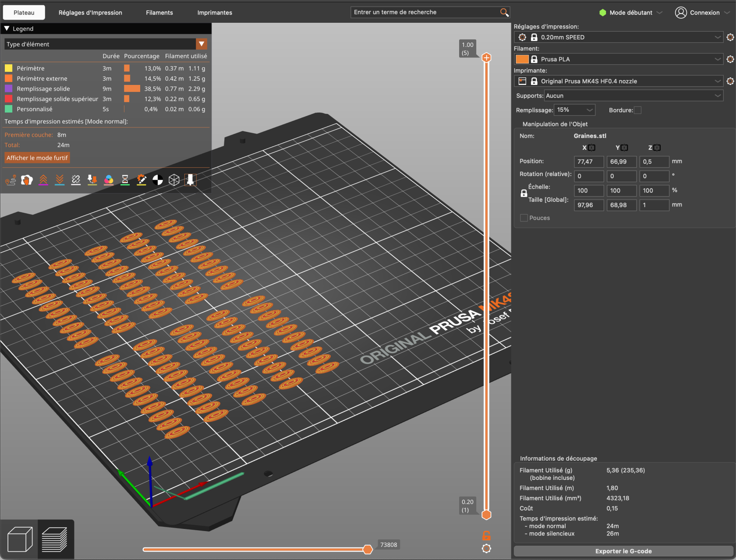Open the Mode débutant mode dropdown
The width and height of the screenshot is (736, 560).
coord(631,12)
